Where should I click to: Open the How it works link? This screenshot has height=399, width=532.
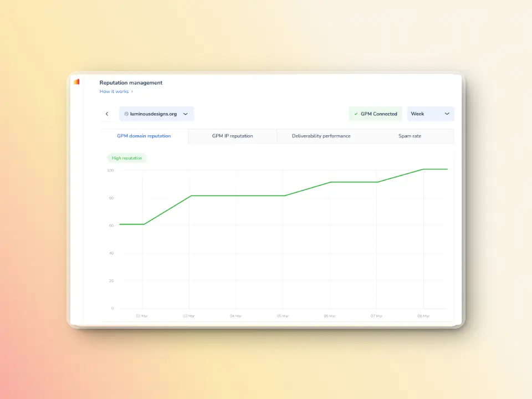click(x=116, y=91)
